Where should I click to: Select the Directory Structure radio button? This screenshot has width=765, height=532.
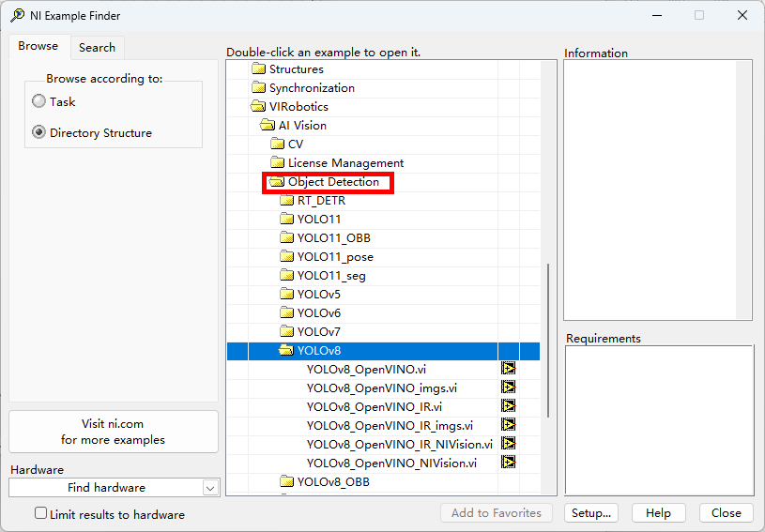point(39,132)
